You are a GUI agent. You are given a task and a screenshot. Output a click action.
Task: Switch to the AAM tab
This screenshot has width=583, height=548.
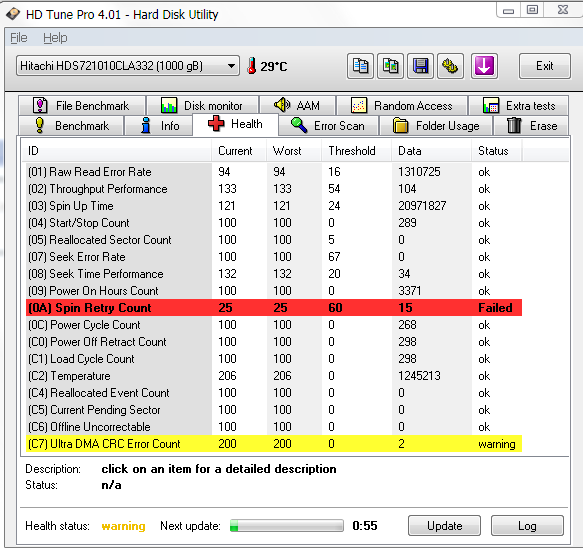pos(298,106)
